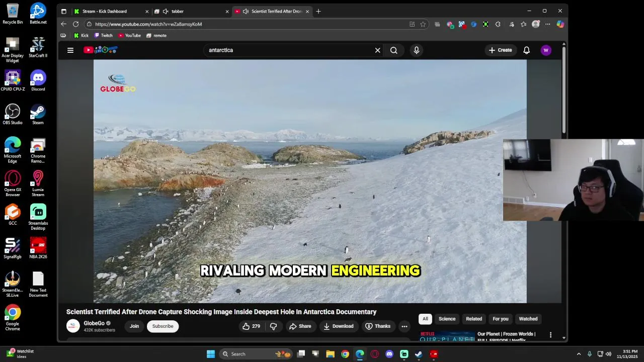
Task: Open StarCraft II desktop shortcut
Action: pos(38,47)
